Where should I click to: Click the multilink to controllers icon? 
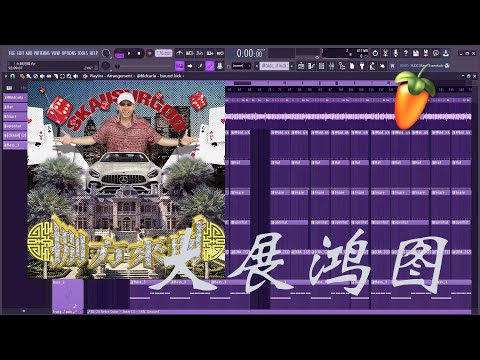click(220, 66)
